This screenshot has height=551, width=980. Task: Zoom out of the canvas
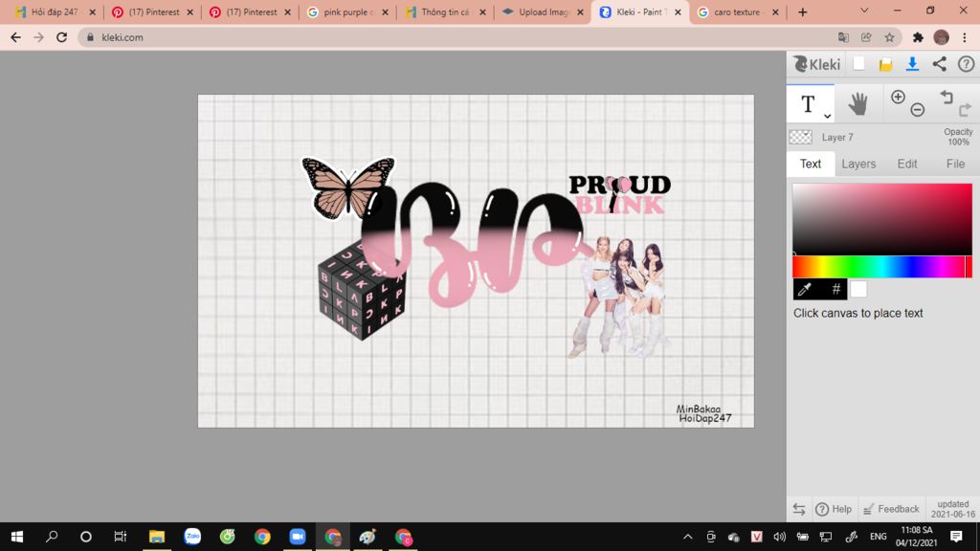[x=917, y=110]
